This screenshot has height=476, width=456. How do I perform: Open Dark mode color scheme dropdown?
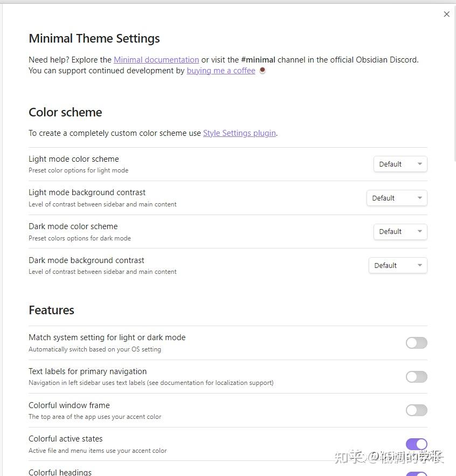tap(400, 232)
